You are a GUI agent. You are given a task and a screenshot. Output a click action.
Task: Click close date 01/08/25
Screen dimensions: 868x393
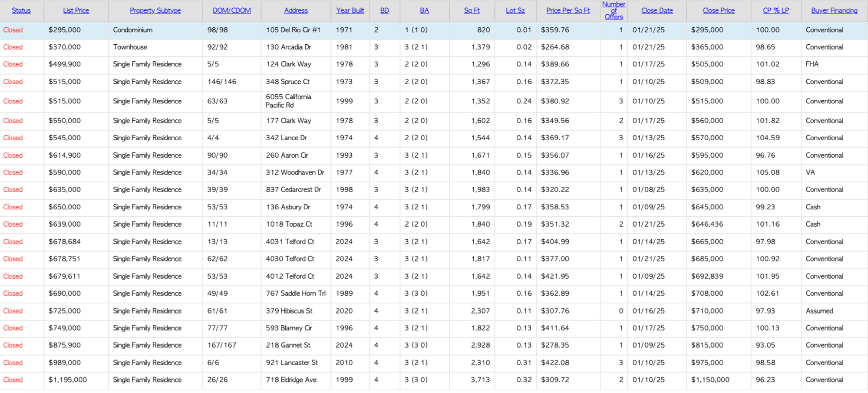coord(649,190)
